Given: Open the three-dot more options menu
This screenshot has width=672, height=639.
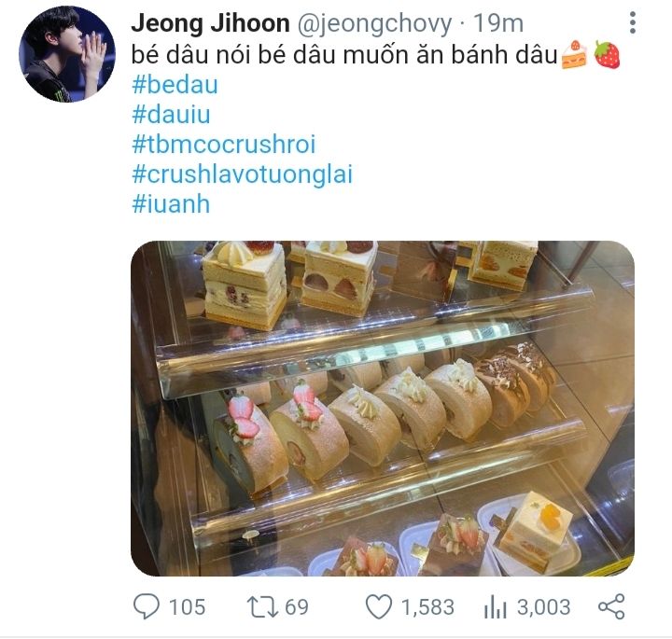Looking at the screenshot, I should 633,22.
